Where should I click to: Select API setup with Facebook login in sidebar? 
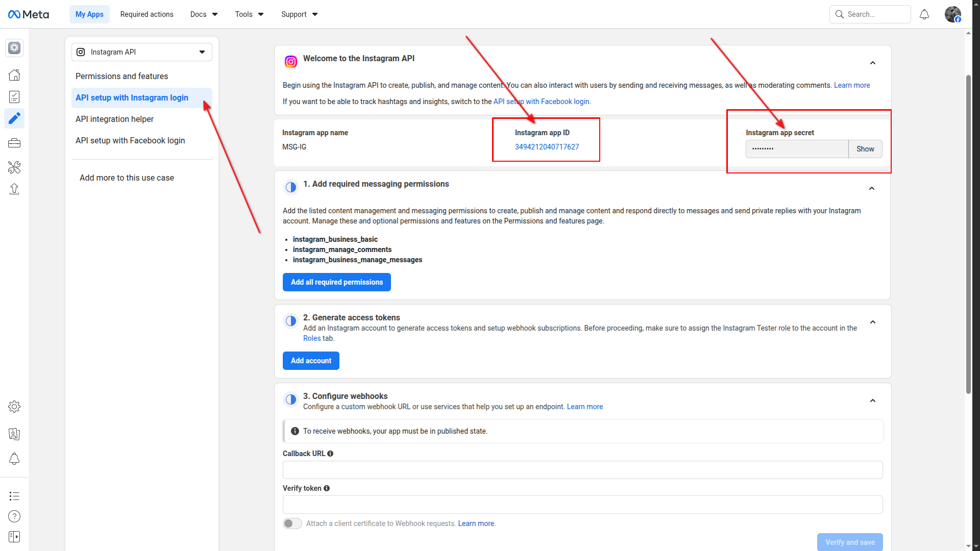130,140
